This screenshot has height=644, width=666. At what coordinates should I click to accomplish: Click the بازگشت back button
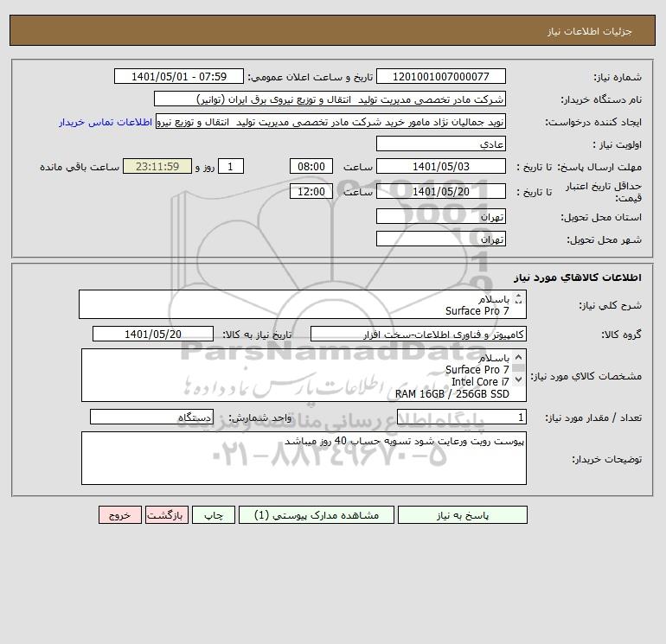coord(166,515)
